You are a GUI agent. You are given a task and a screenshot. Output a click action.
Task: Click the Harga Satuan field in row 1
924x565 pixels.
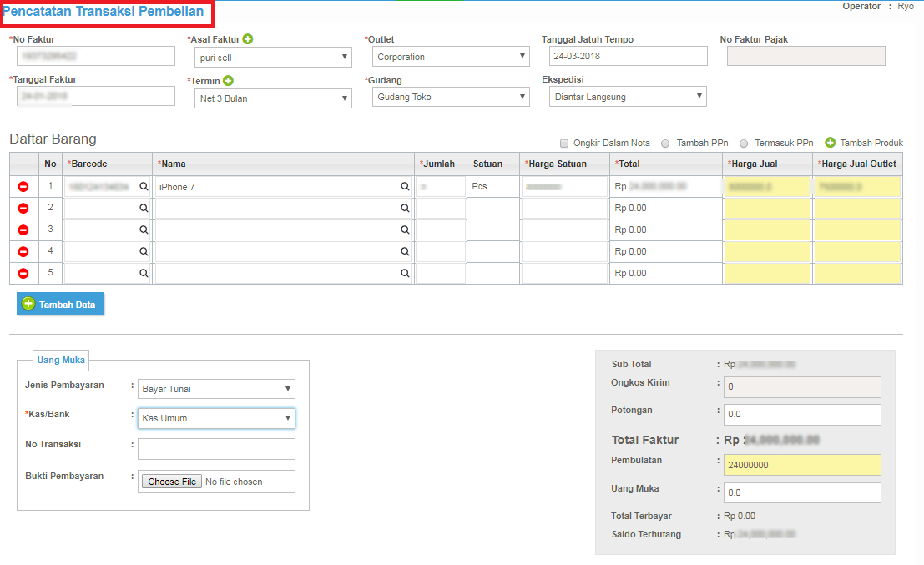coord(564,187)
